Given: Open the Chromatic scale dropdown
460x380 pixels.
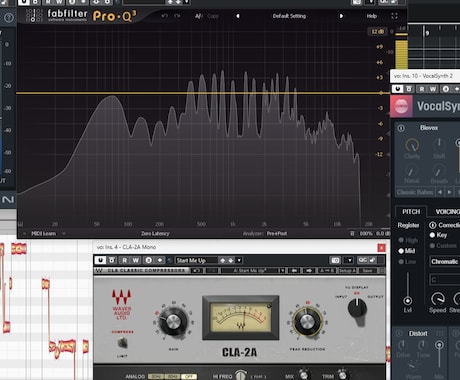Looking at the screenshot, I should [x=445, y=262].
